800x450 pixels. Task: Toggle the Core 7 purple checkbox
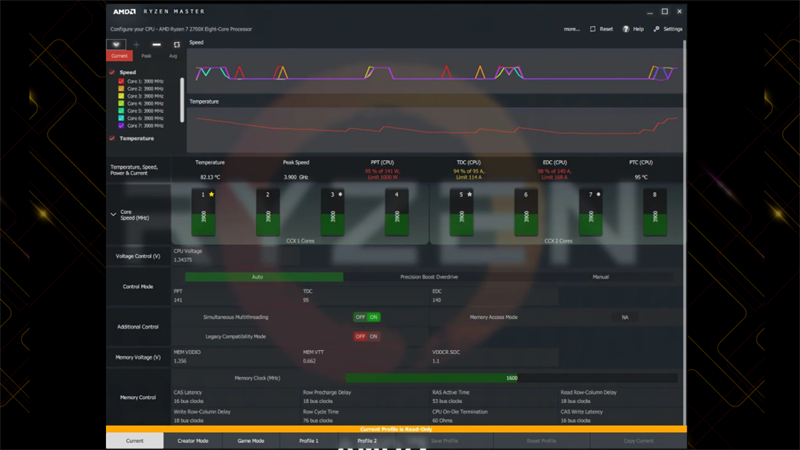pyautogui.click(x=121, y=126)
